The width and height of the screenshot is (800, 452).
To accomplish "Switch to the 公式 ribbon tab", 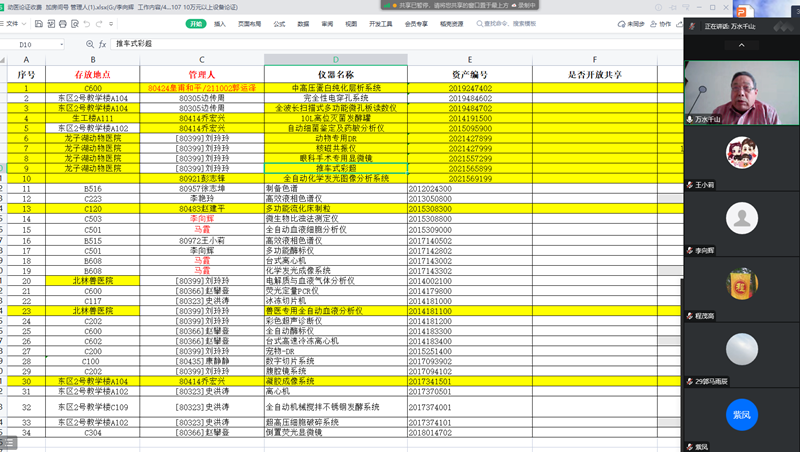I will [279, 23].
